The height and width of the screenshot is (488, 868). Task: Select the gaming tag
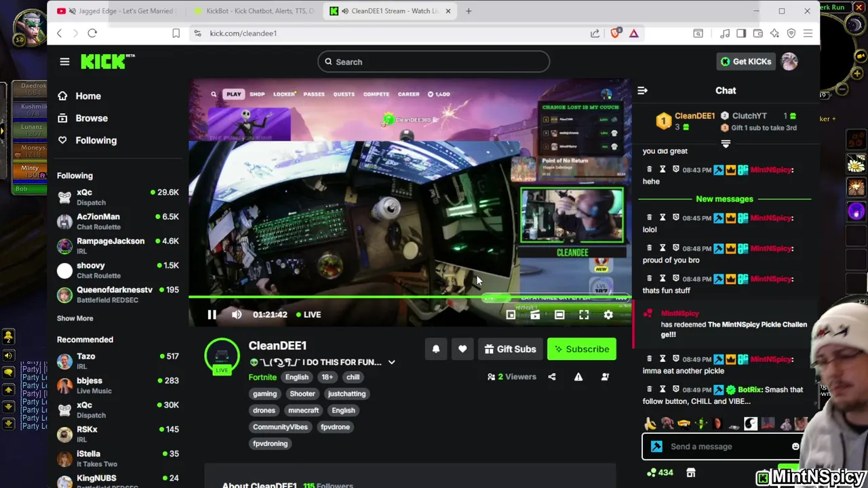click(264, 394)
